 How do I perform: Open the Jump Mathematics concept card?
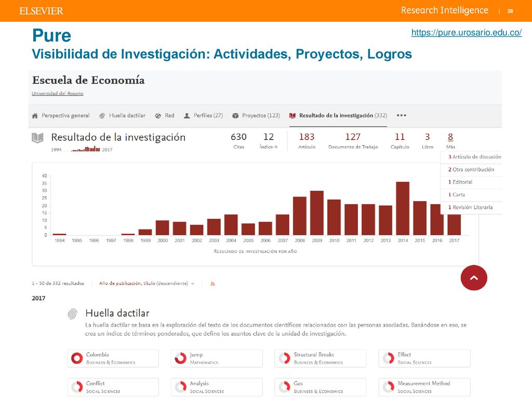pyautogui.click(x=217, y=358)
